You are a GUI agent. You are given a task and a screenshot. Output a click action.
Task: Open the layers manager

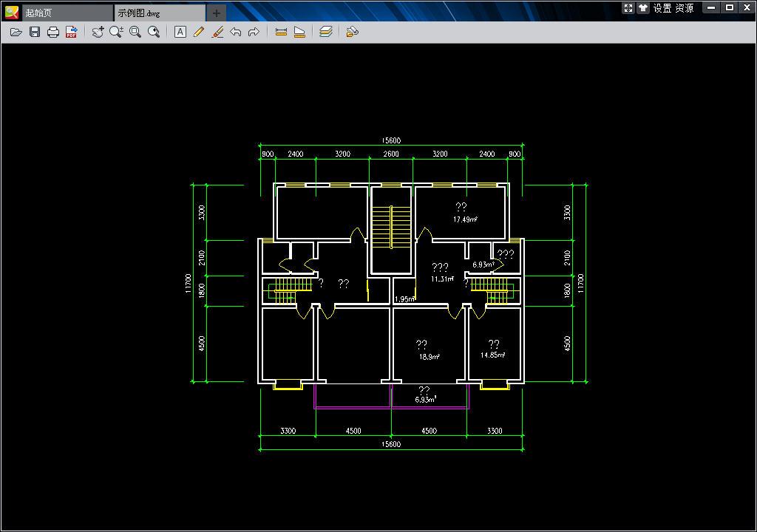coord(326,32)
